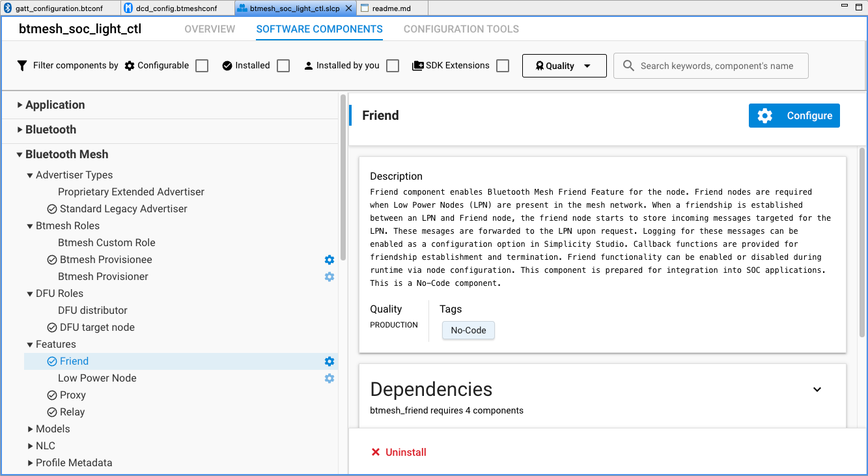868x476 pixels.
Task: Click the configure gear icon beside Low Power Node
Action: click(x=329, y=378)
